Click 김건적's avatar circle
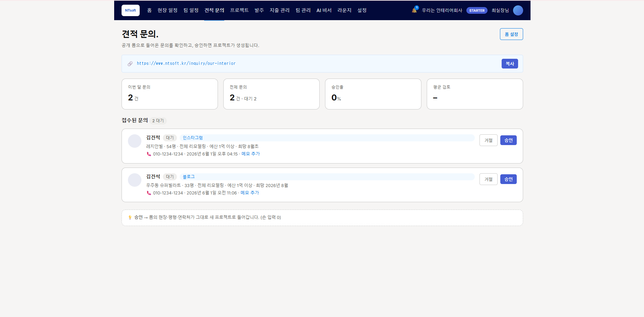Screen dimensions: 644x317 coord(135,141)
